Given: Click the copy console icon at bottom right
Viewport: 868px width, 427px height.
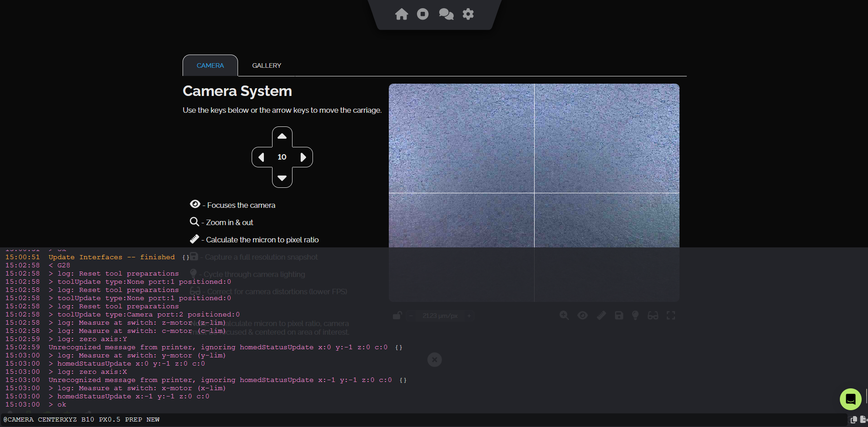Looking at the screenshot, I should (x=853, y=419).
